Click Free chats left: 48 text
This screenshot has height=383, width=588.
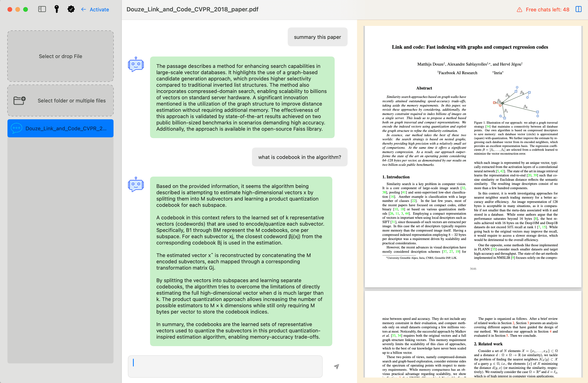(x=547, y=10)
